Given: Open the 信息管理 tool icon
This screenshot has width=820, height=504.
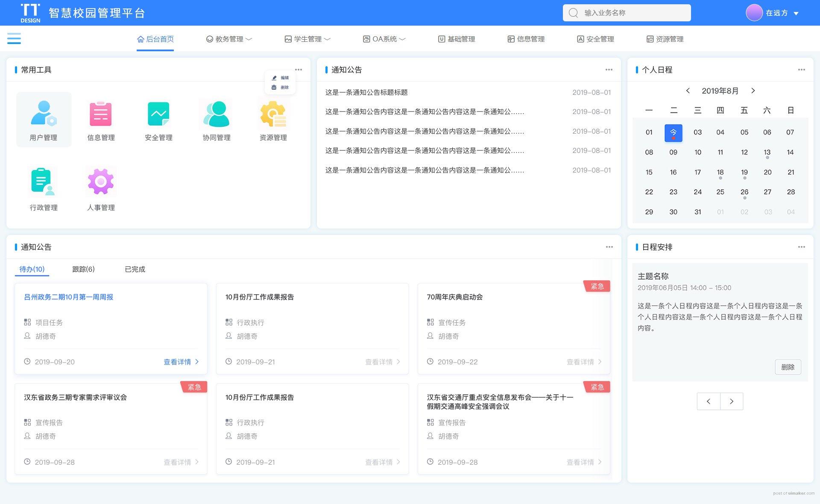Looking at the screenshot, I should point(101,114).
